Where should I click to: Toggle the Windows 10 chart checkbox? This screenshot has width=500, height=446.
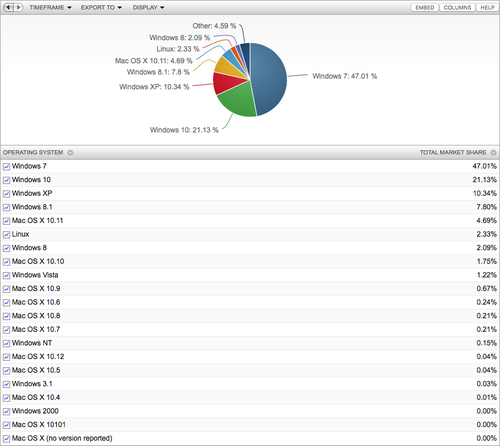6,180
